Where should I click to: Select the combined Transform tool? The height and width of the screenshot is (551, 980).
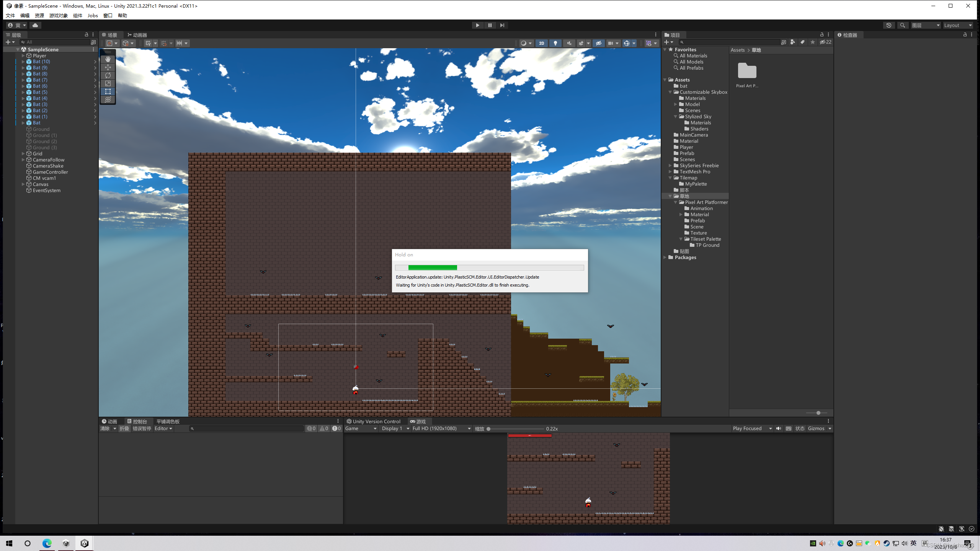108,99
